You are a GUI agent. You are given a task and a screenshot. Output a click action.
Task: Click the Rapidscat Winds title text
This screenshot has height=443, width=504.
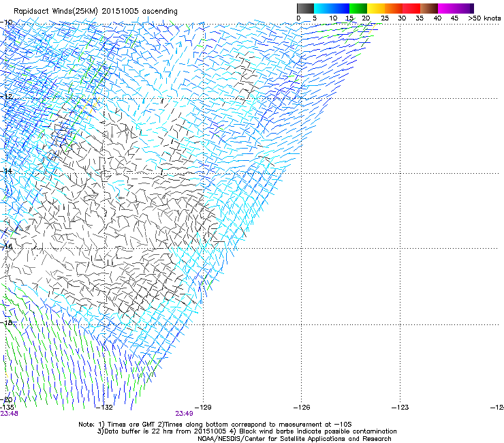(x=95, y=12)
